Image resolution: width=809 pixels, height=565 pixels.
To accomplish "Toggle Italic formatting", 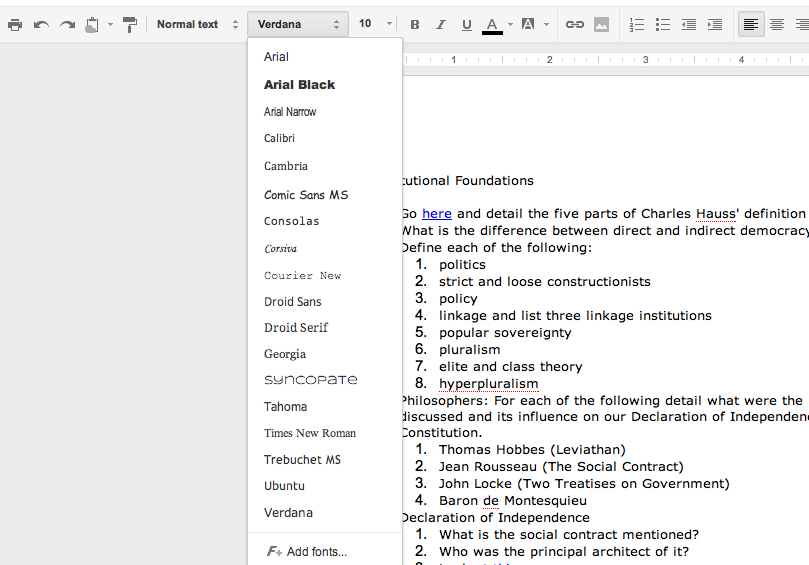I will click(441, 24).
